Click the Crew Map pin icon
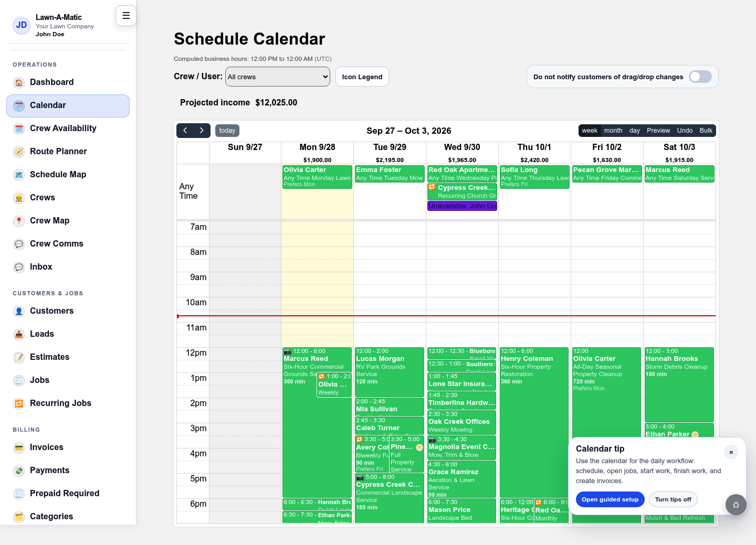This screenshot has width=756, height=545. click(19, 221)
